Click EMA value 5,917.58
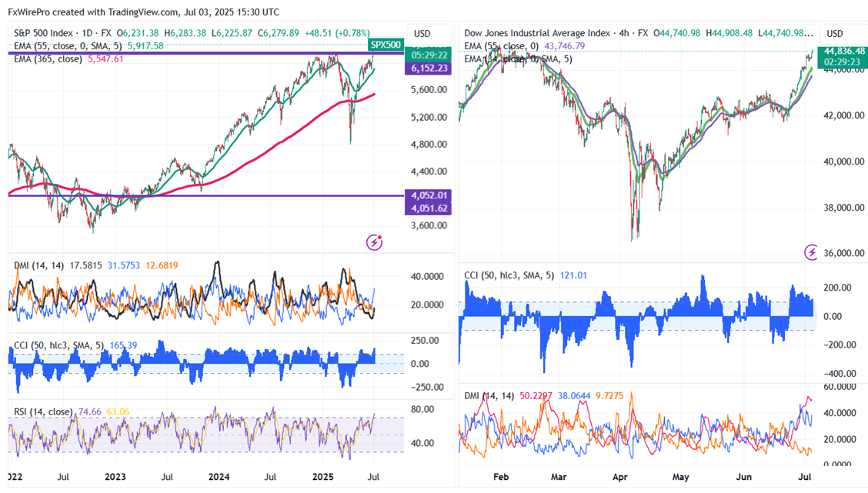Screen dimensions: 868x493 [x=145, y=46]
